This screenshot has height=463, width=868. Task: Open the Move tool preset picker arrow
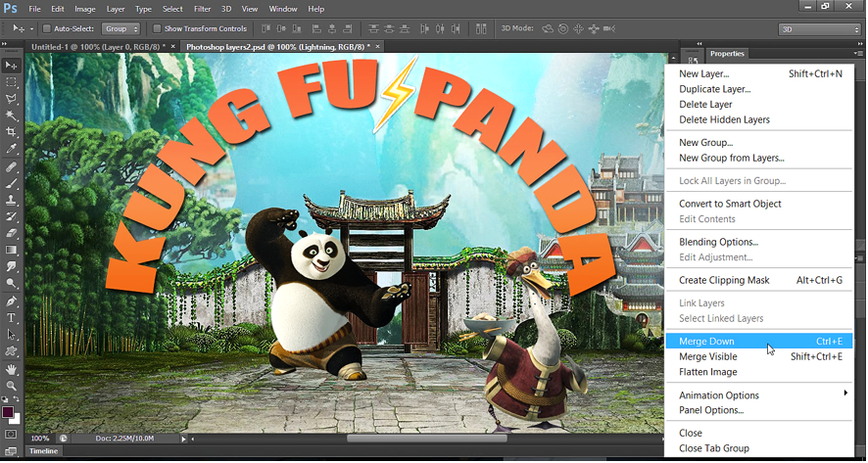[x=31, y=28]
